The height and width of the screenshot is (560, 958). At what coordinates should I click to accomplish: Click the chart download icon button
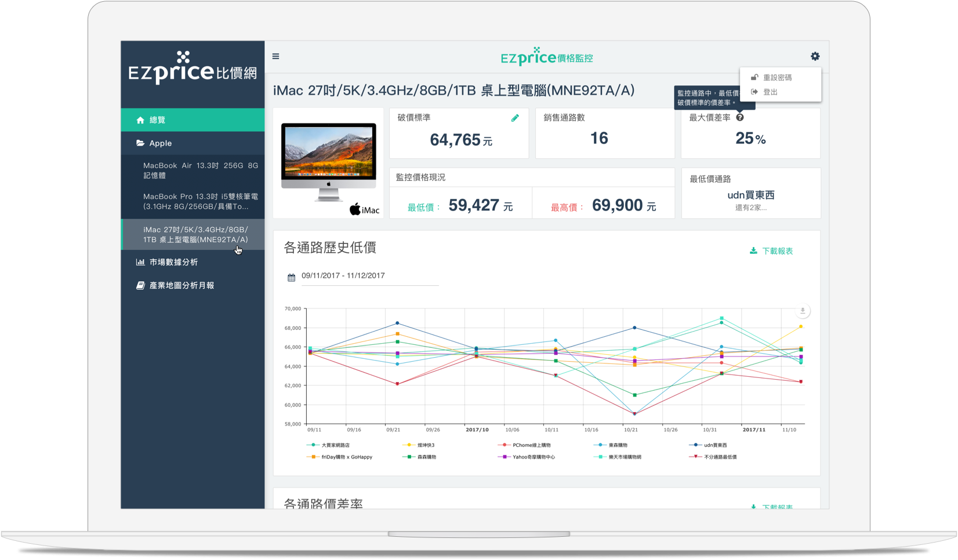point(803,311)
